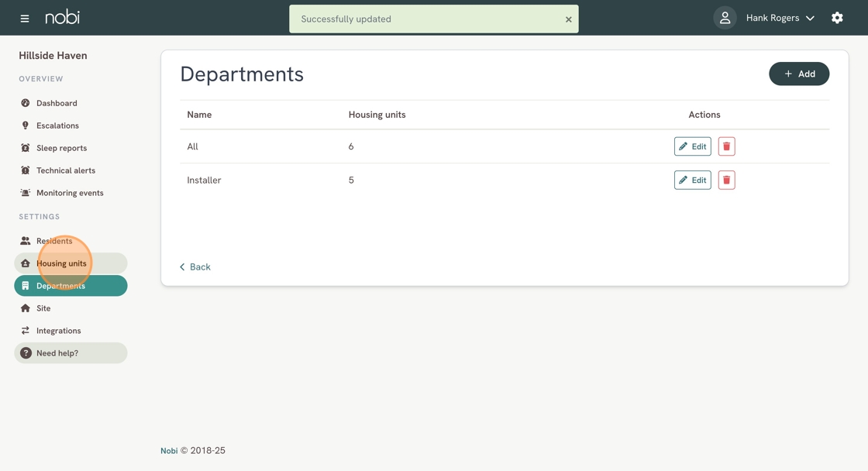View Technical alerts

[x=66, y=170]
